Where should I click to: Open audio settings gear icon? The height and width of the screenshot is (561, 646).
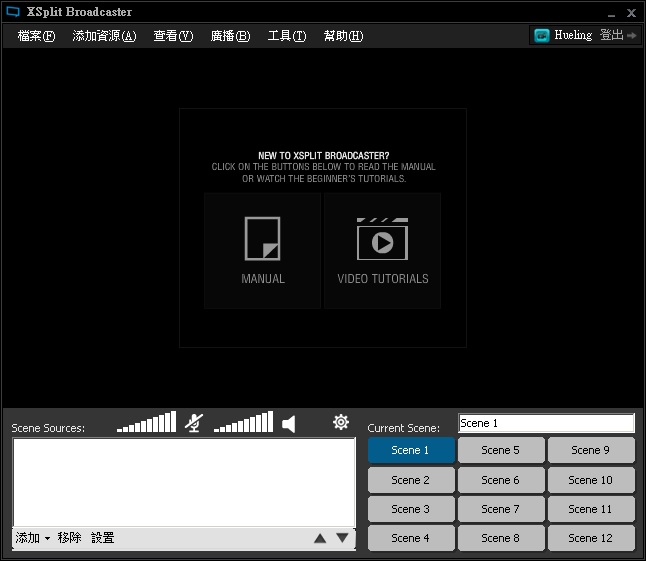point(341,422)
